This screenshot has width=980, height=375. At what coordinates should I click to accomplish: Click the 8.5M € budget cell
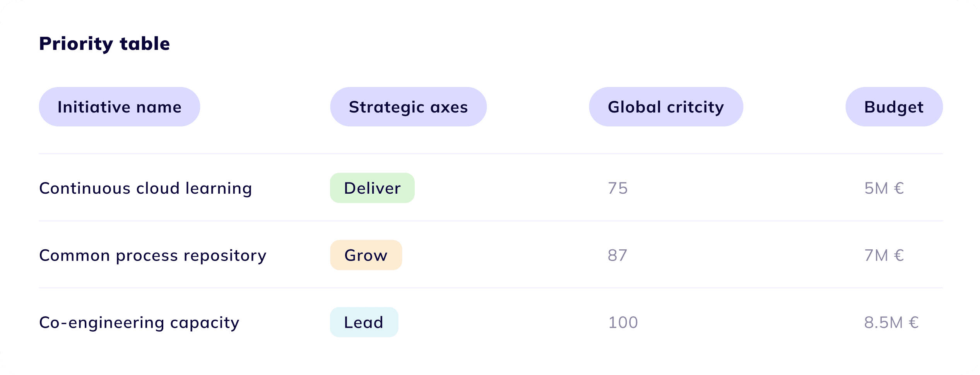click(891, 322)
